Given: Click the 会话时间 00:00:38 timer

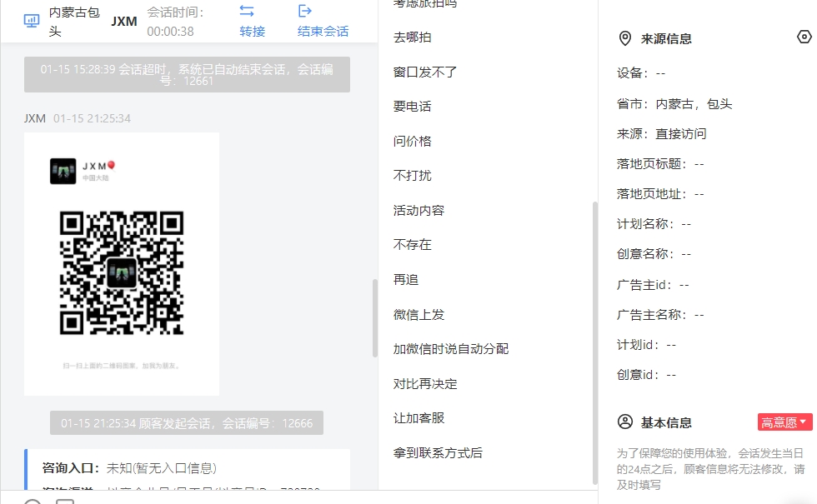Looking at the screenshot, I should coord(175,22).
